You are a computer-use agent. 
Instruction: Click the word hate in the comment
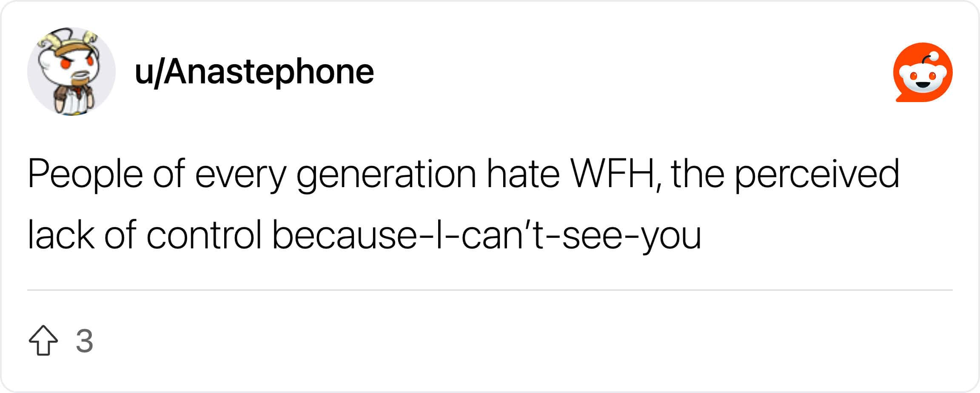[x=523, y=174]
